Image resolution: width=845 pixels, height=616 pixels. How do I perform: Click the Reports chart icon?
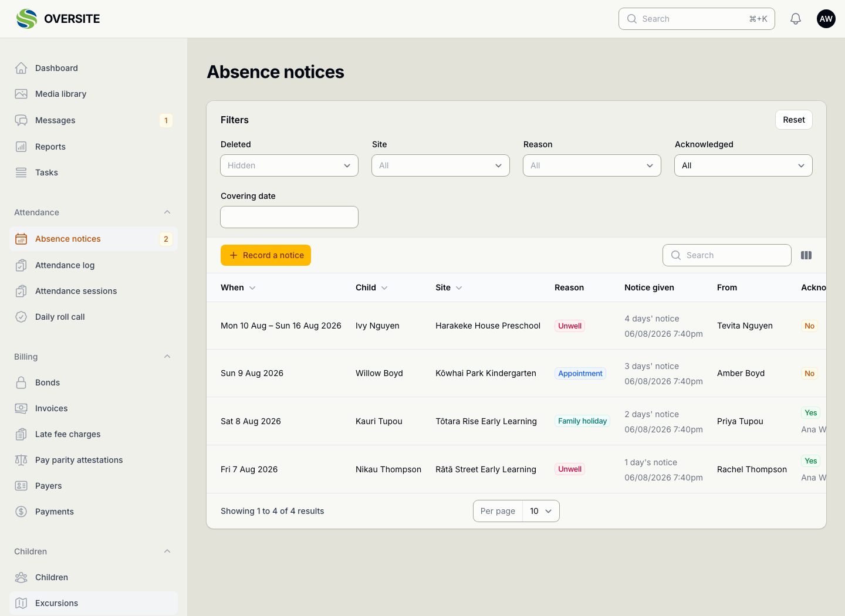[21, 147]
